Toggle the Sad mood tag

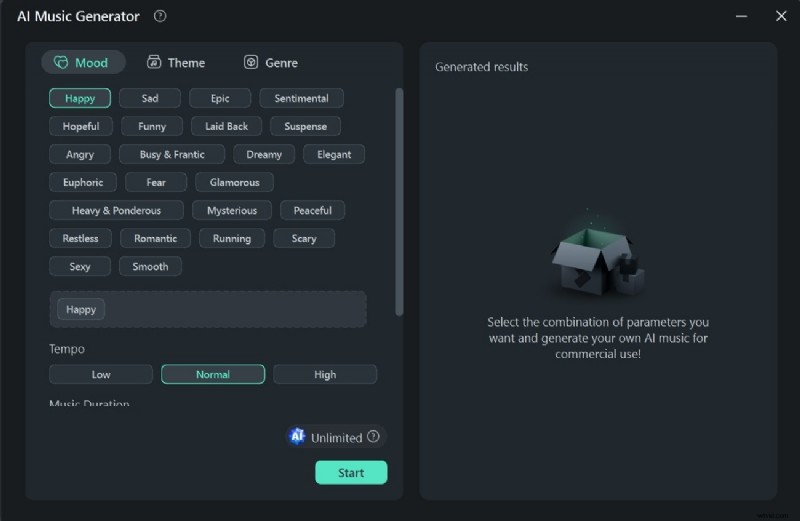(150, 98)
